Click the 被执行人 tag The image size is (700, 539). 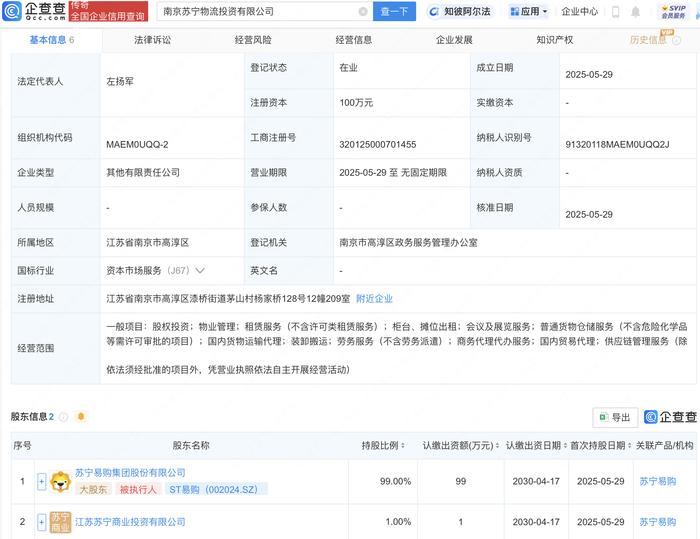point(138,489)
